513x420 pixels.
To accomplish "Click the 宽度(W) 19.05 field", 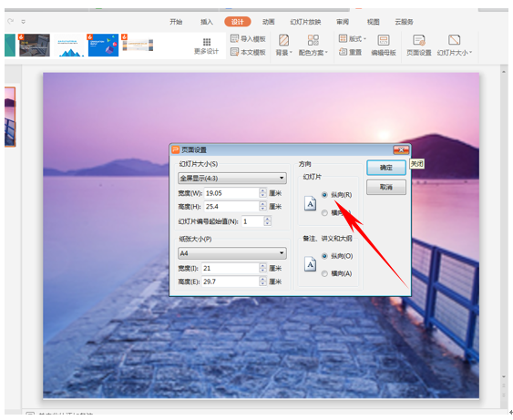I will pyautogui.click(x=231, y=193).
